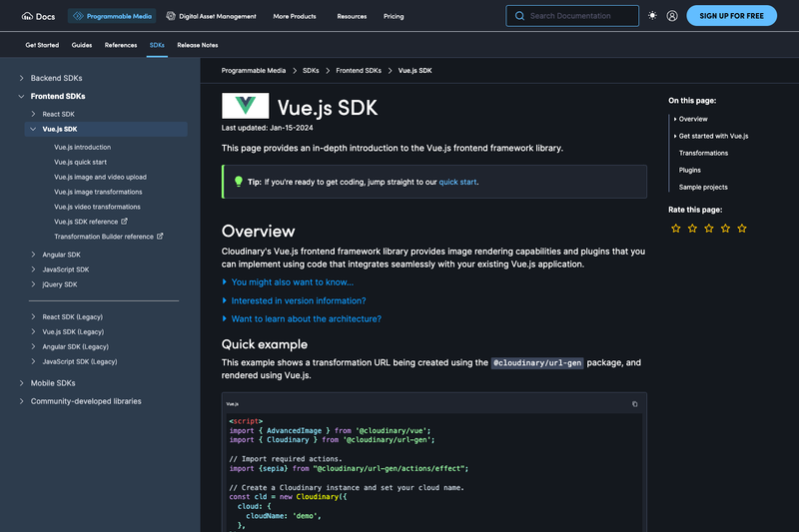The height and width of the screenshot is (532, 799).
Task: Open Vue.js introduction page
Action: (83, 147)
